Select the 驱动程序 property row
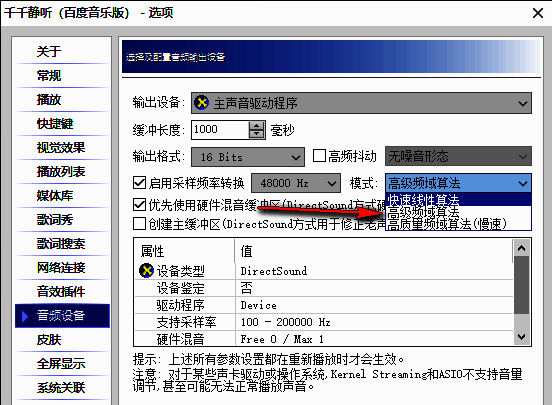The height and width of the screenshot is (405, 552). (324, 305)
